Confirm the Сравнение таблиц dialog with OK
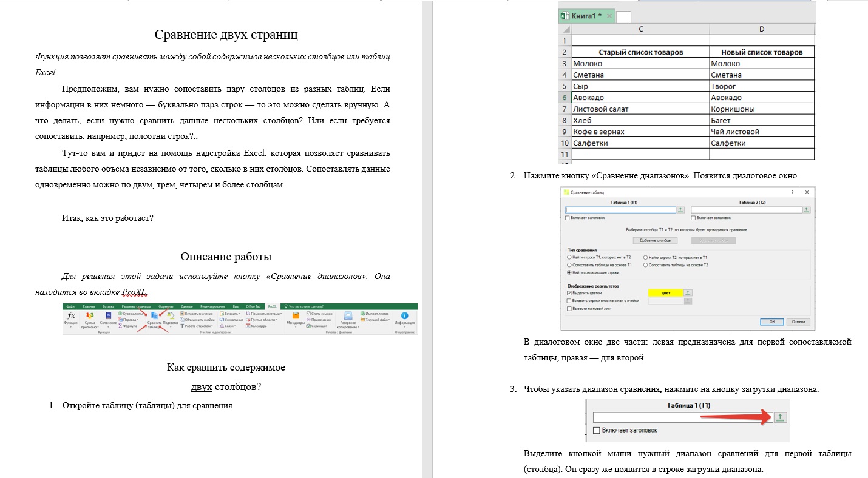Screen dimensions: 868x478 (x=772, y=321)
